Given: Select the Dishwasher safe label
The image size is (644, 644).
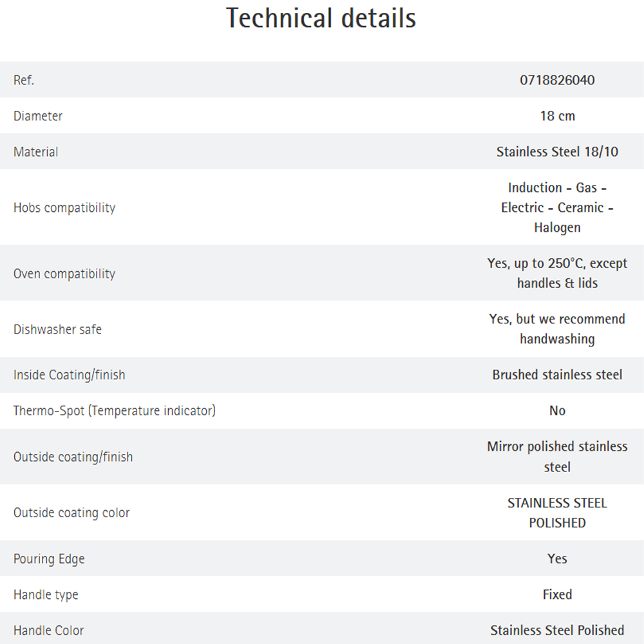Looking at the screenshot, I should 57,329.
